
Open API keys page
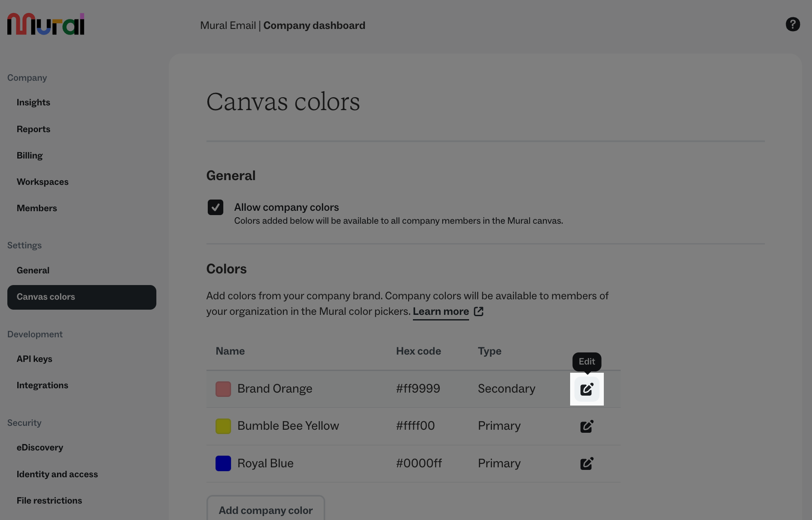pyautogui.click(x=34, y=359)
